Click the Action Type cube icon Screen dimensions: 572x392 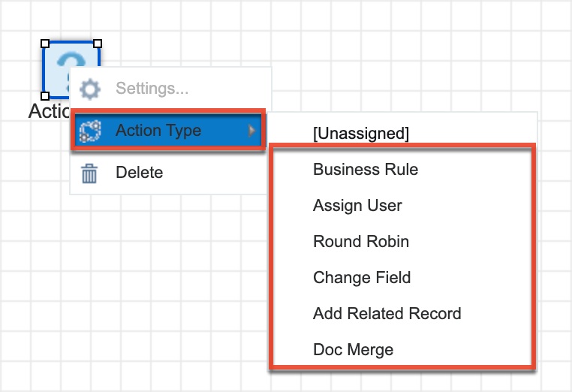tap(90, 131)
